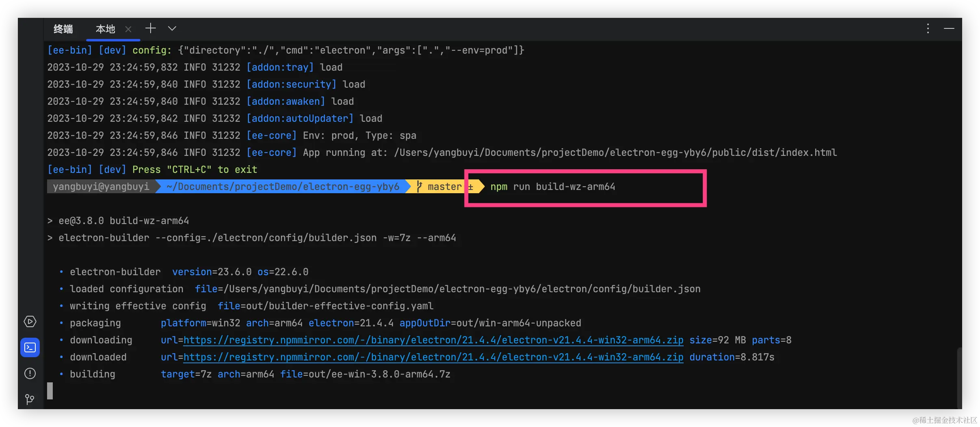Click the '~/Documents/projectDemo/electron-egg-yby6' prompt path
Screen dimensions: 980x427
point(283,187)
